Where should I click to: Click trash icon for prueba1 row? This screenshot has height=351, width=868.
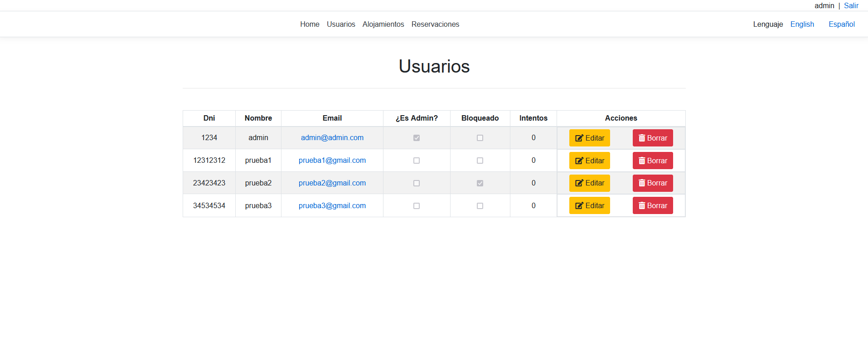click(642, 161)
